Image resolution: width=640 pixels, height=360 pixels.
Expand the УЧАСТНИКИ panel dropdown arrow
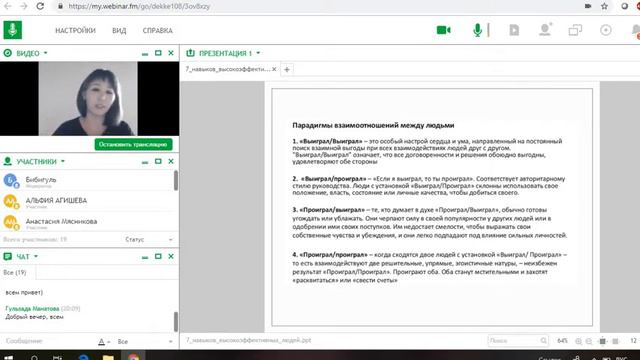(x=63, y=161)
